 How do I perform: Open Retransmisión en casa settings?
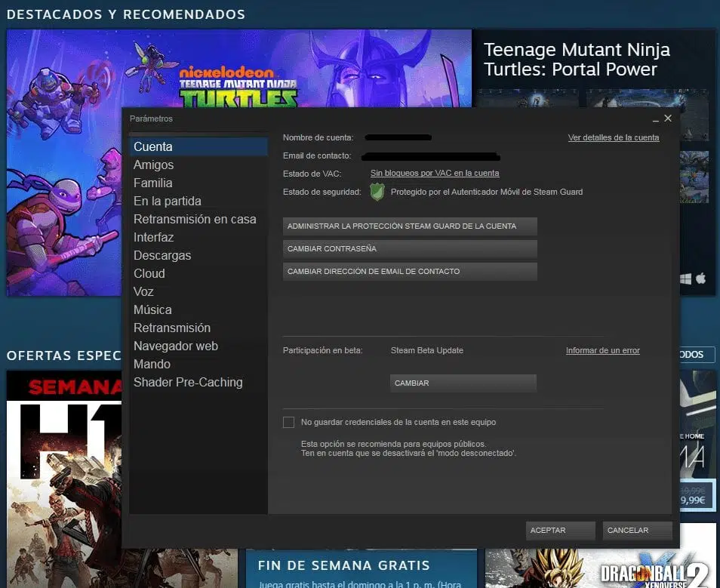[x=195, y=219]
